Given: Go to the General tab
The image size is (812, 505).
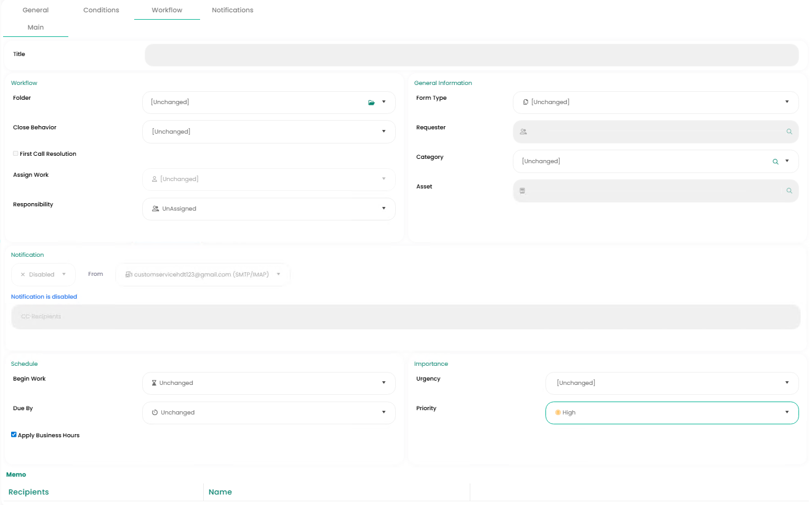Looking at the screenshot, I should pyautogui.click(x=36, y=10).
